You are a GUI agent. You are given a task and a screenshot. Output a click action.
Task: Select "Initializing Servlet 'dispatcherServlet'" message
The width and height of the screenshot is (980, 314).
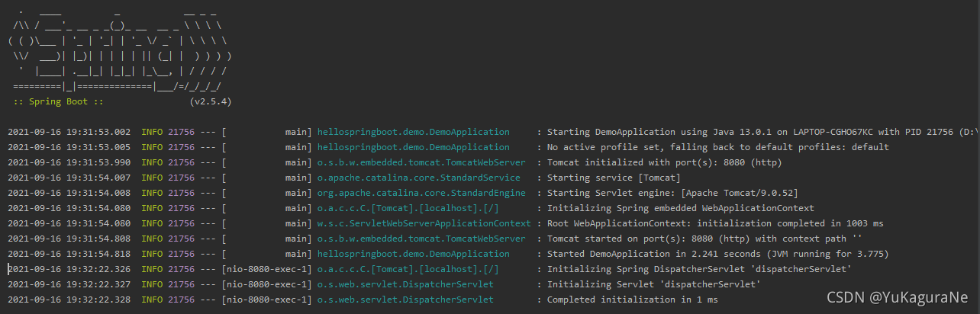pos(654,284)
